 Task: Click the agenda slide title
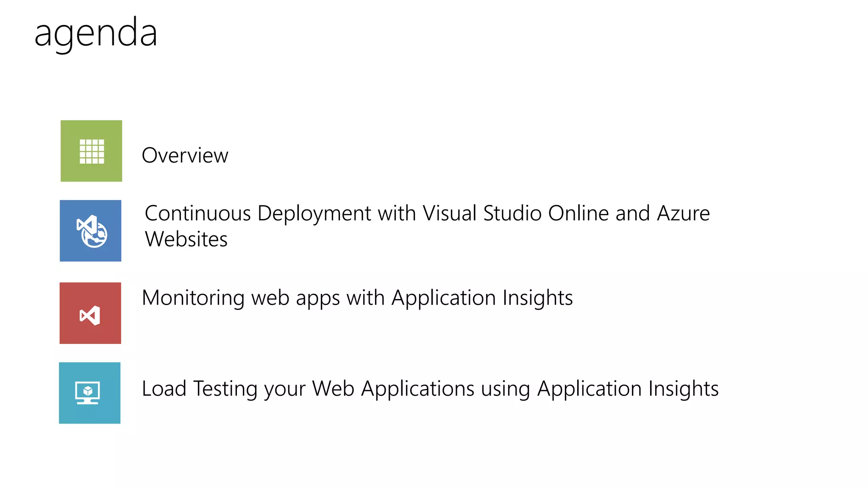pyautogui.click(x=96, y=33)
